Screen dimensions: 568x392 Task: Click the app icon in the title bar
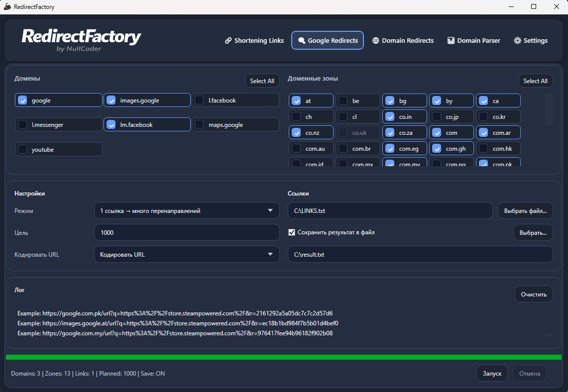click(x=7, y=7)
